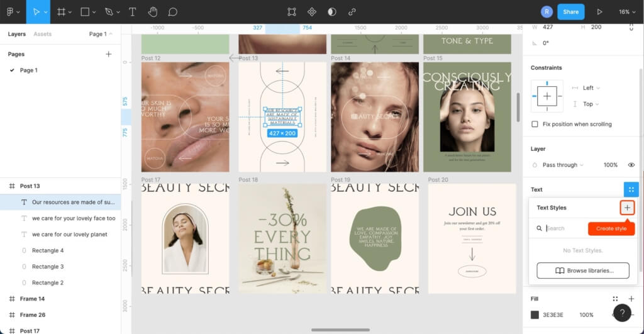Switch to the Layers tab
Viewport: 644px width, 334px height.
tap(17, 34)
